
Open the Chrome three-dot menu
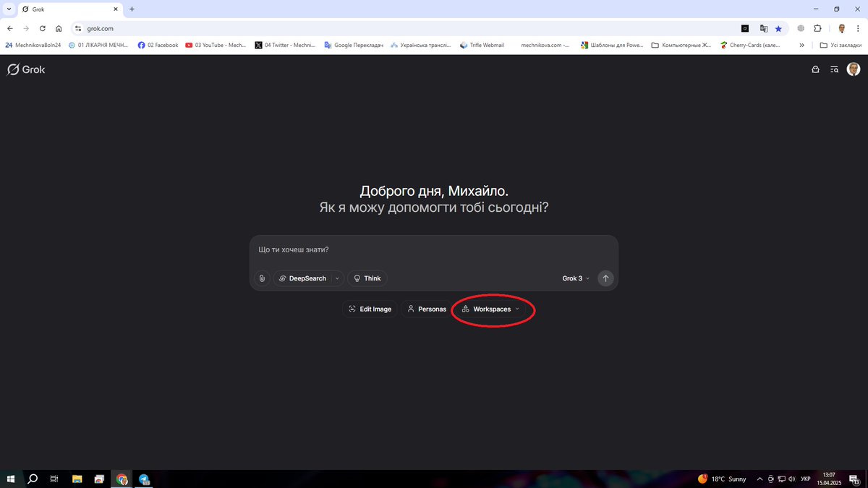[x=858, y=29]
